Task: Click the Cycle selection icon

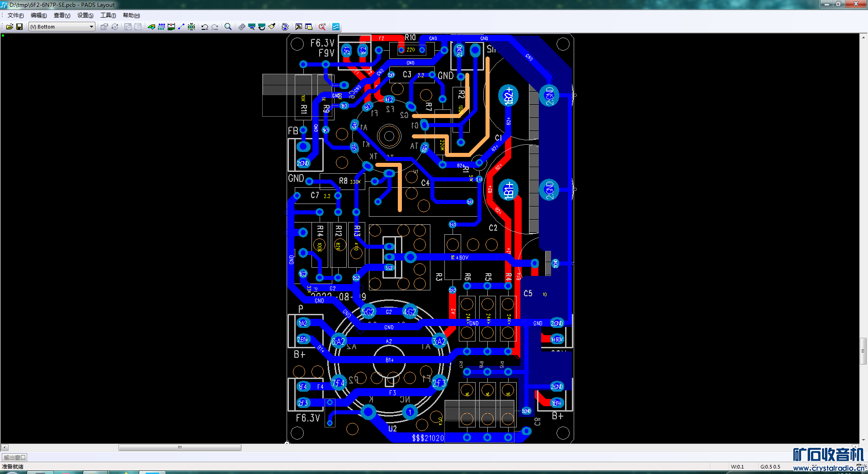Action: point(115,27)
